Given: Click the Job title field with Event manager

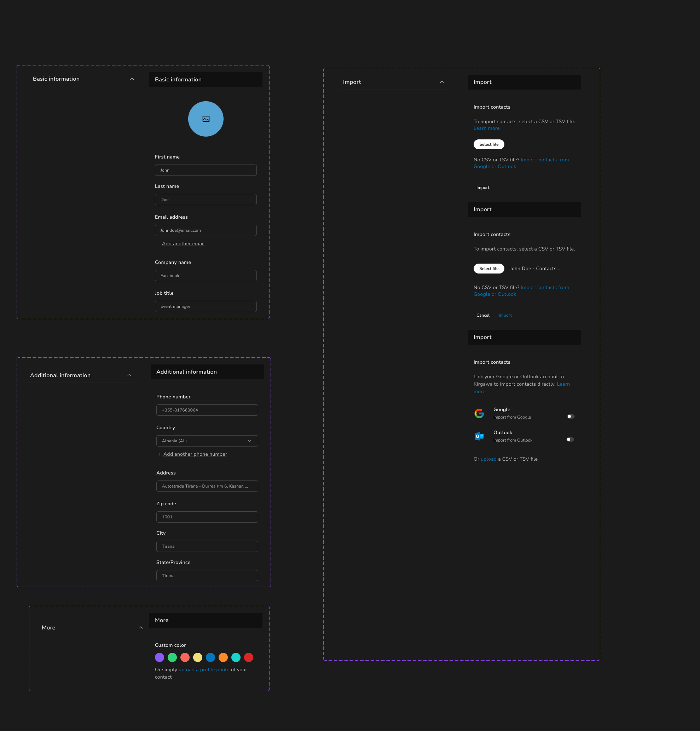Looking at the screenshot, I should click(206, 306).
